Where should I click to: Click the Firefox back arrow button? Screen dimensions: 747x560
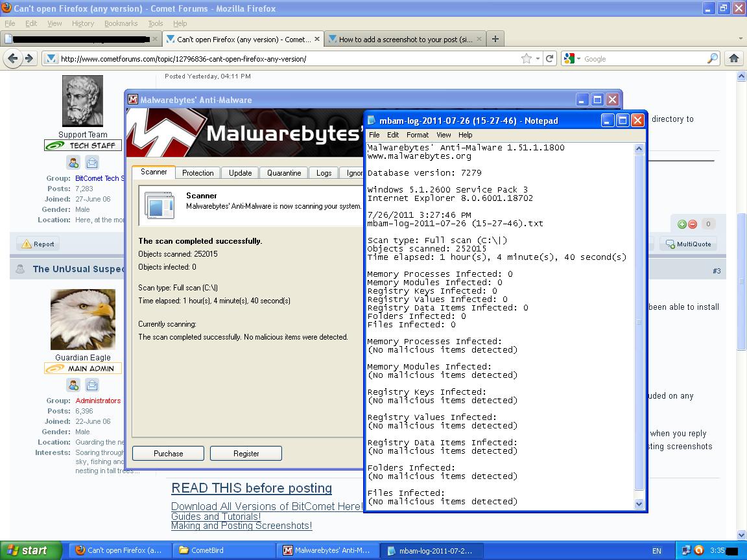click(12, 58)
